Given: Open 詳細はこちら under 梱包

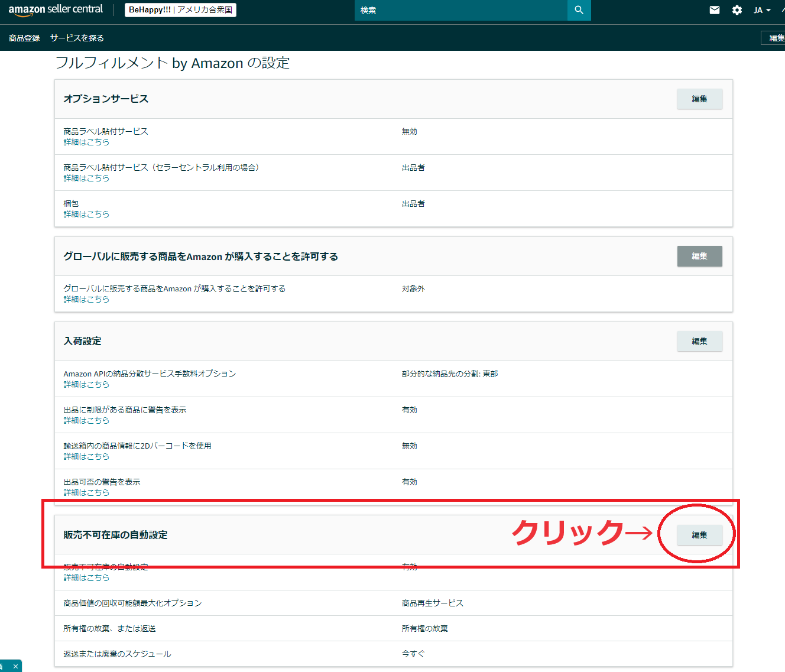Looking at the screenshot, I should [86, 214].
